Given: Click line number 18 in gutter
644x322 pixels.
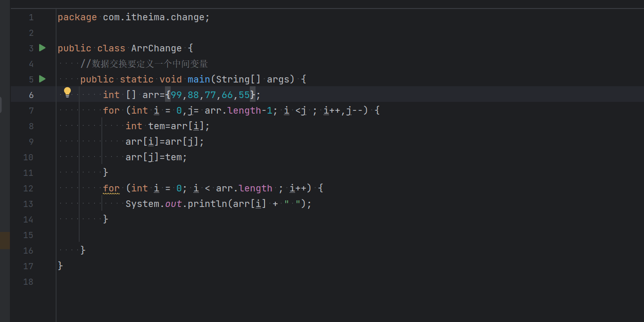Looking at the screenshot, I should [x=28, y=282].
